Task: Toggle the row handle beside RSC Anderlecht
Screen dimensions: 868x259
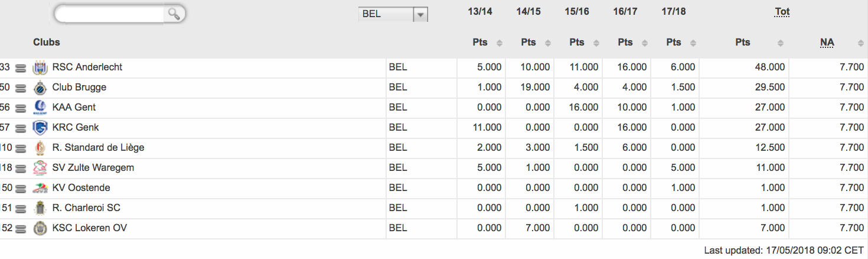Action: click(21, 68)
